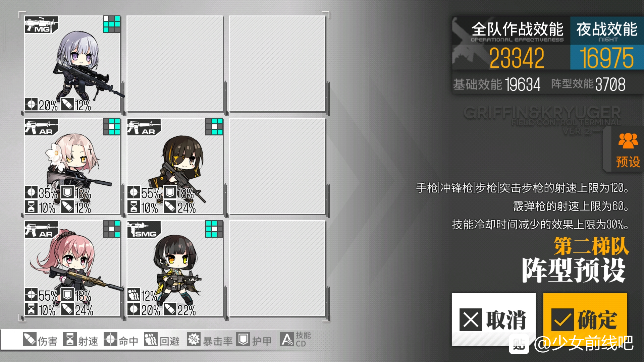Click the 取消 cancel button
This screenshot has width=644, height=362.
click(493, 319)
